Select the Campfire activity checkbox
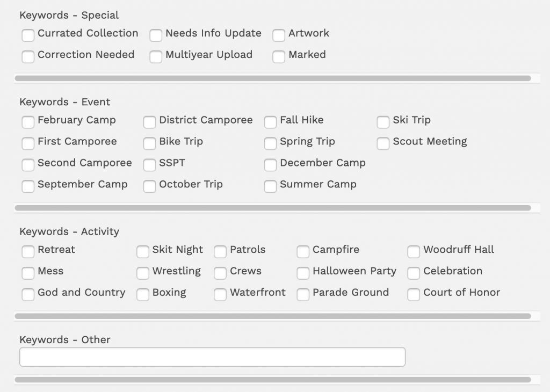550x392 pixels. [303, 252]
